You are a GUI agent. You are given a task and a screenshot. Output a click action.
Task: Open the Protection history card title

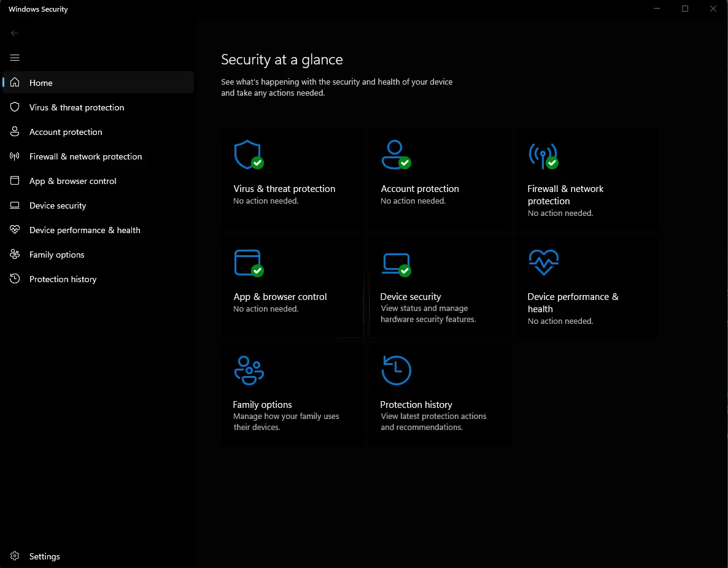click(416, 404)
